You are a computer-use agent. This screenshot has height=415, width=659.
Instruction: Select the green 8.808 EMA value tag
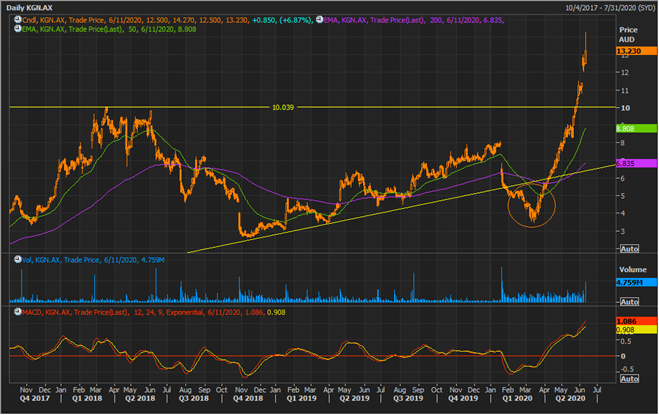(x=636, y=129)
